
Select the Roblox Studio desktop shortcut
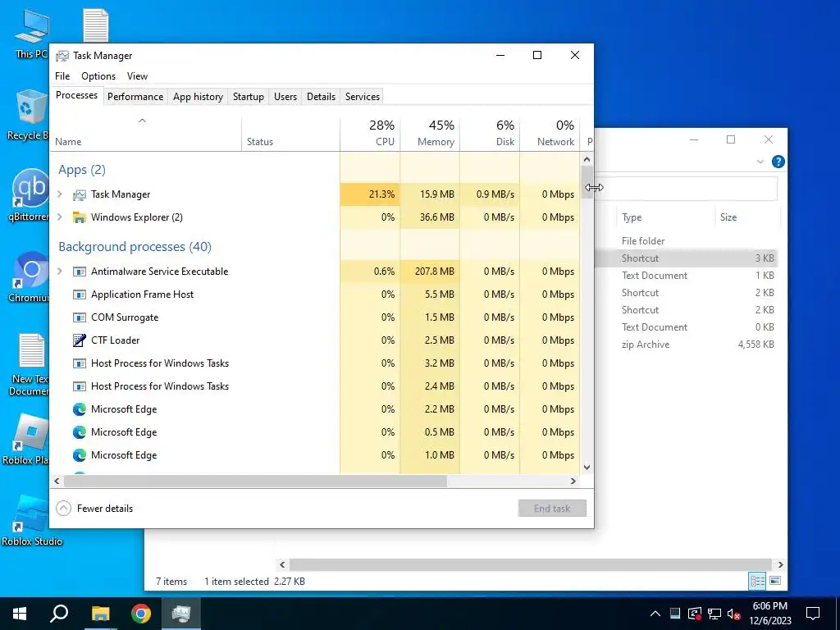click(32, 521)
